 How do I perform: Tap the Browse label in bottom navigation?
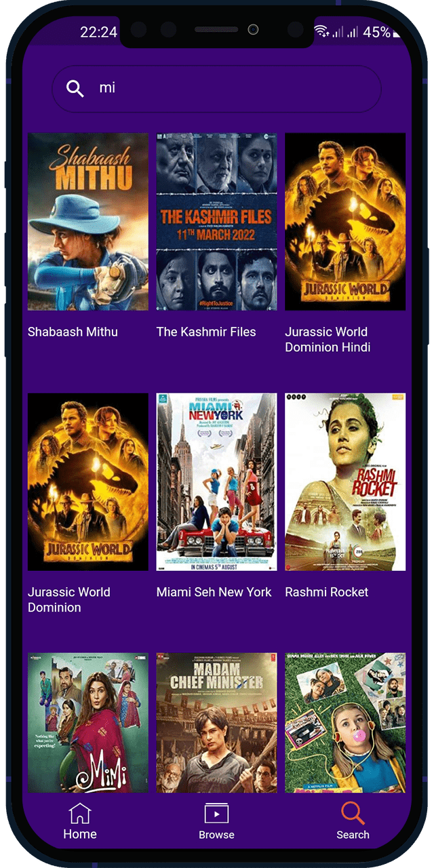[x=216, y=835]
